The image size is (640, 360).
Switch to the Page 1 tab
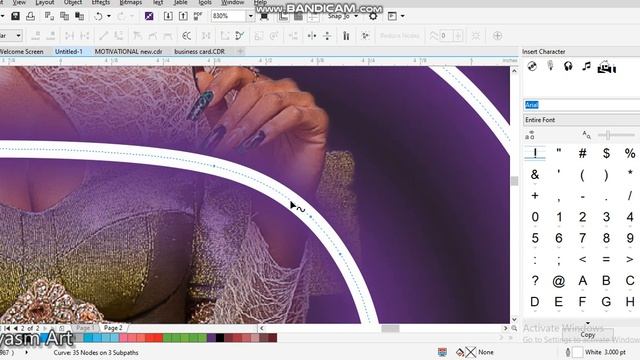pos(85,328)
